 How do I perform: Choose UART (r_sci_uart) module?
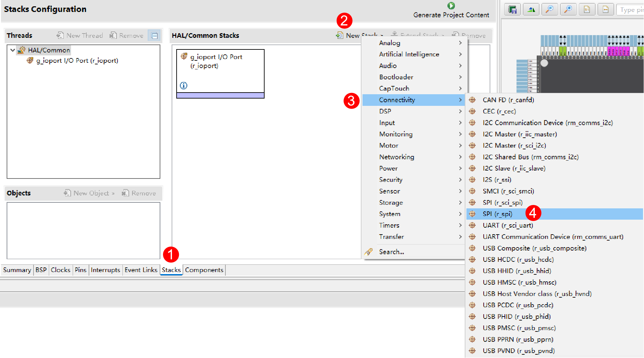click(x=554, y=225)
